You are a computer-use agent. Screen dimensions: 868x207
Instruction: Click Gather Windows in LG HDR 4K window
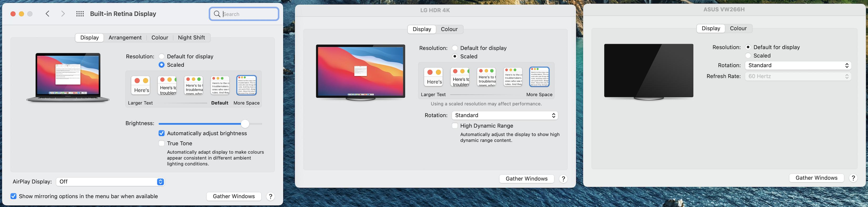527,179
